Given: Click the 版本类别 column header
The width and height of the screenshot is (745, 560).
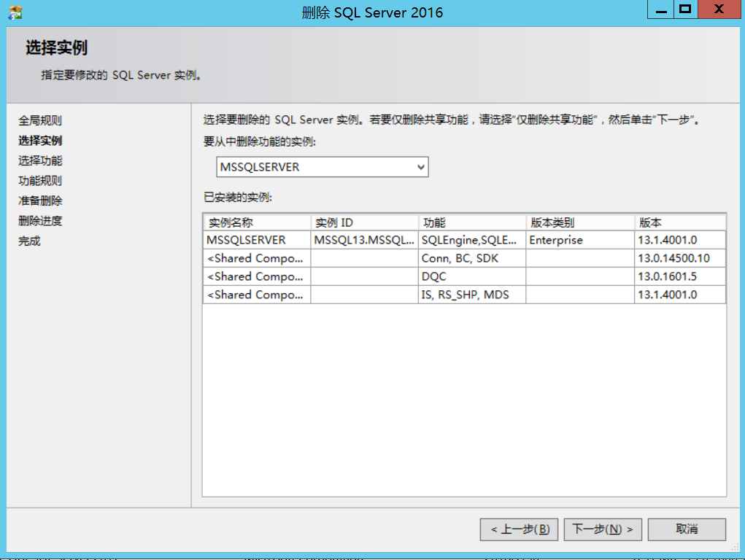Looking at the screenshot, I should point(580,222).
